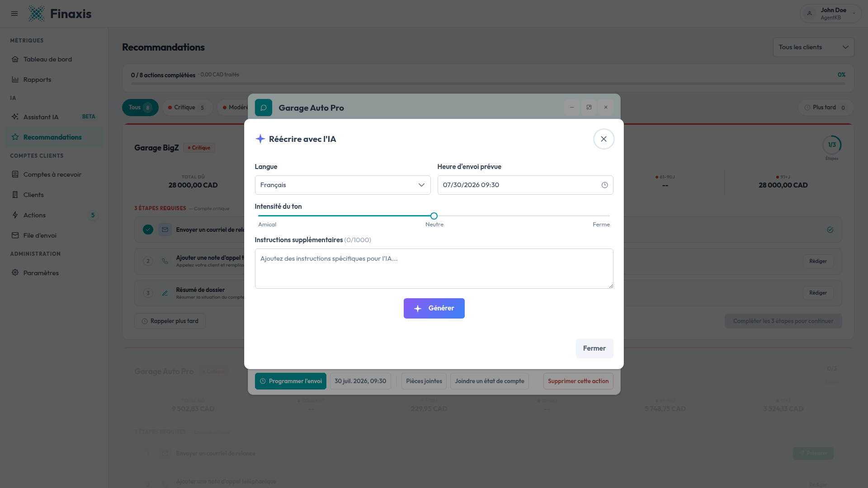Close the Réécrire avec l'IA dialog
Screen dimensions: 868x488
(x=604, y=139)
